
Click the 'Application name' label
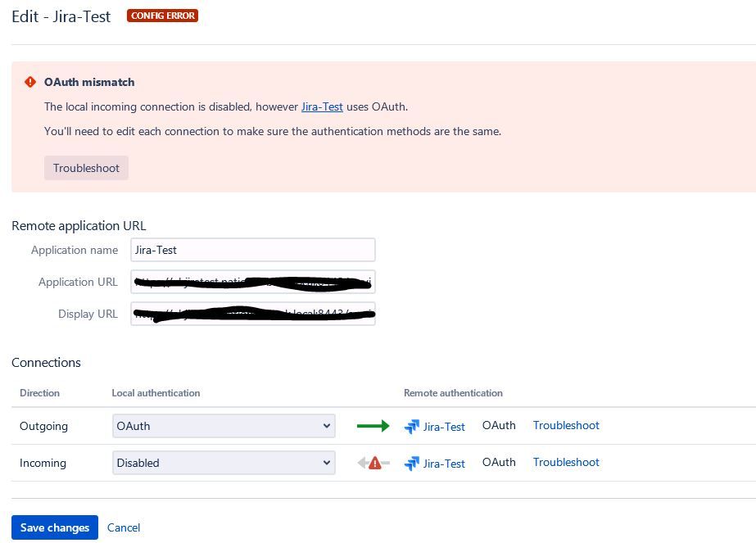point(75,250)
